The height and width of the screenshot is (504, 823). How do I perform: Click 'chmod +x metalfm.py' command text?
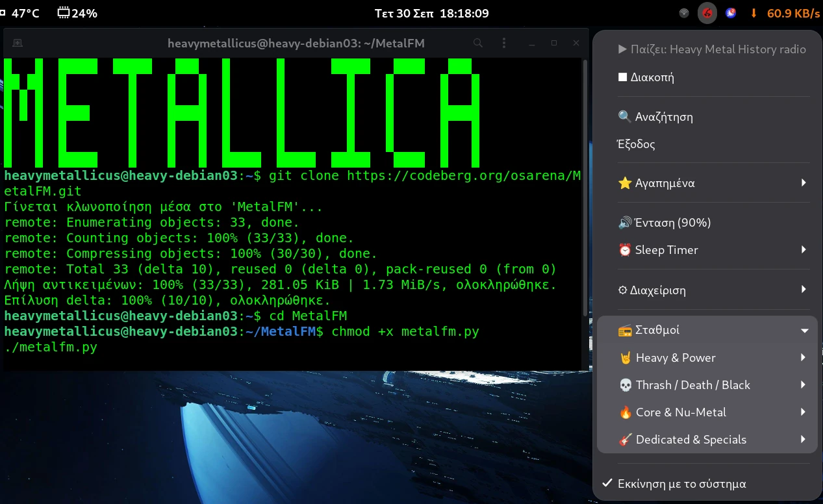coord(405,332)
